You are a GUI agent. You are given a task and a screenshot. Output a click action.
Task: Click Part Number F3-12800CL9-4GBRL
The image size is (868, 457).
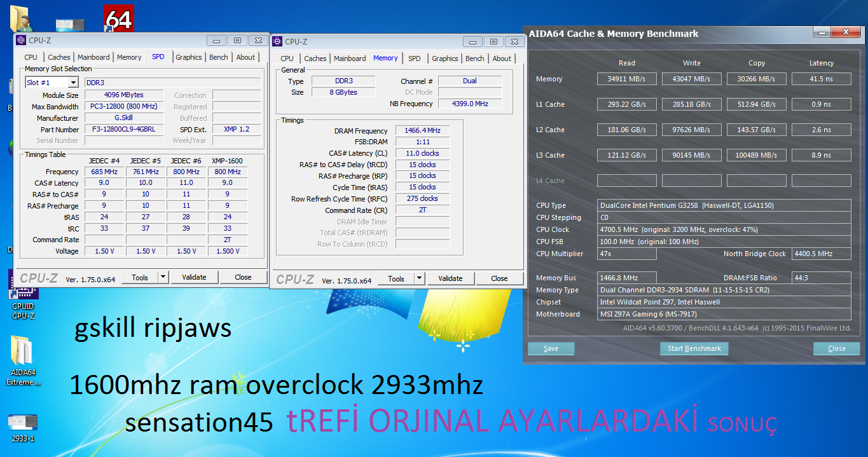[x=124, y=130]
